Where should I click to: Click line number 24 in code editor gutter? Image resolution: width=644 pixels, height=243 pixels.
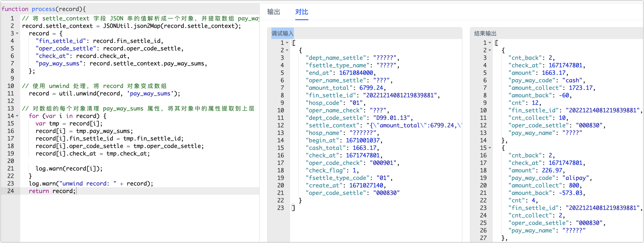pos(11,191)
